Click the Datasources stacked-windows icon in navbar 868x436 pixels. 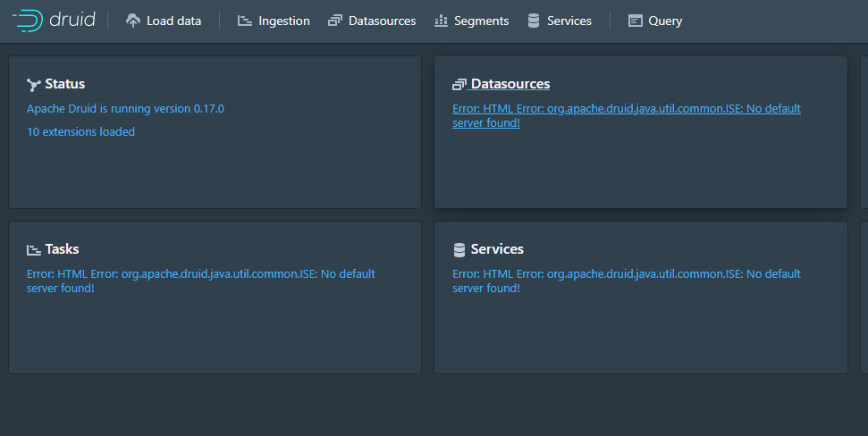point(335,21)
